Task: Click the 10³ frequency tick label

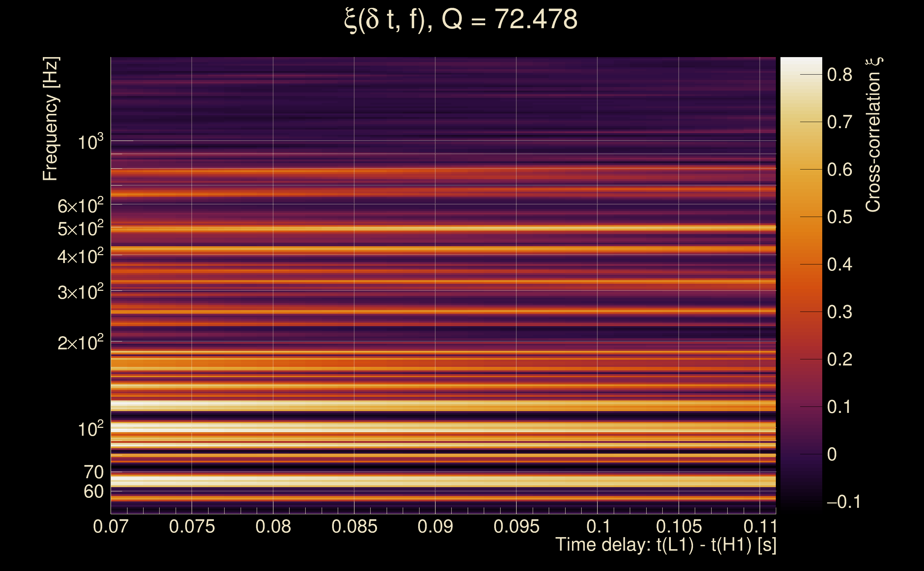Action: 90,142
